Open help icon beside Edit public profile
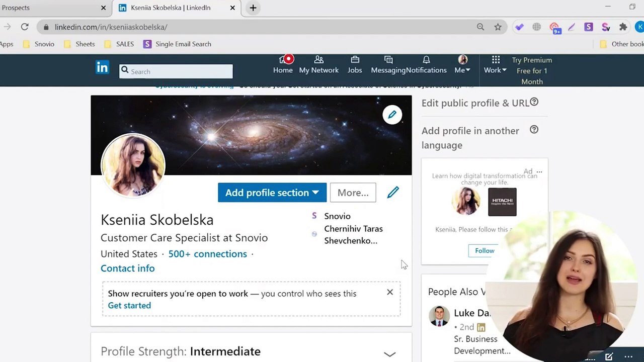The height and width of the screenshot is (362, 644). [x=534, y=102]
